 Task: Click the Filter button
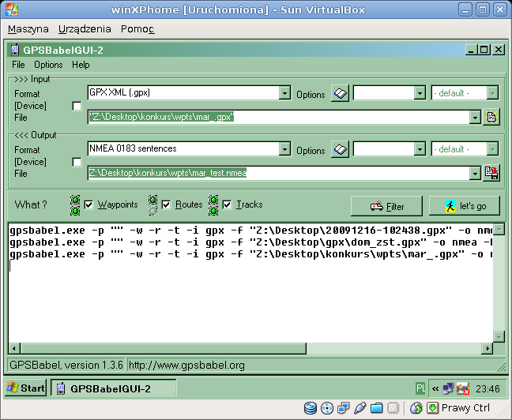click(x=386, y=206)
